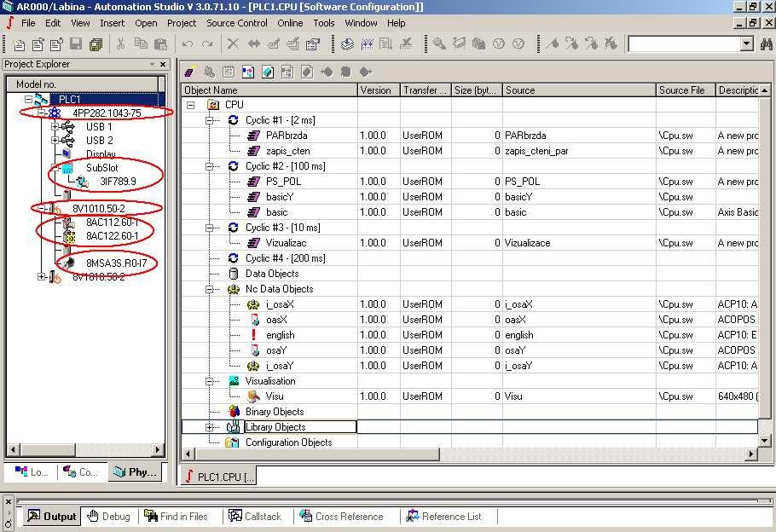Image resolution: width=776 pixels, height=532 pixels.
Task: Click the down arrow of the object list vertical scrollbar
Action: click(764, 441)
